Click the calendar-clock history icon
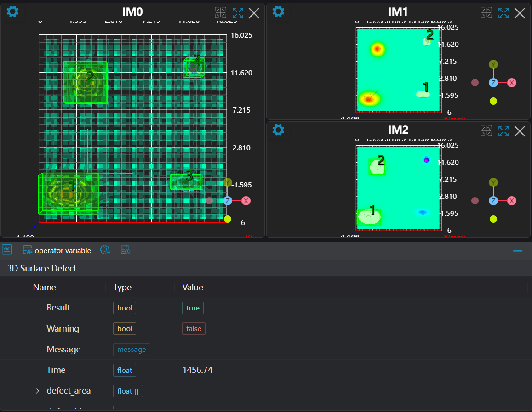532x412 pixels. tap(126, 250)
